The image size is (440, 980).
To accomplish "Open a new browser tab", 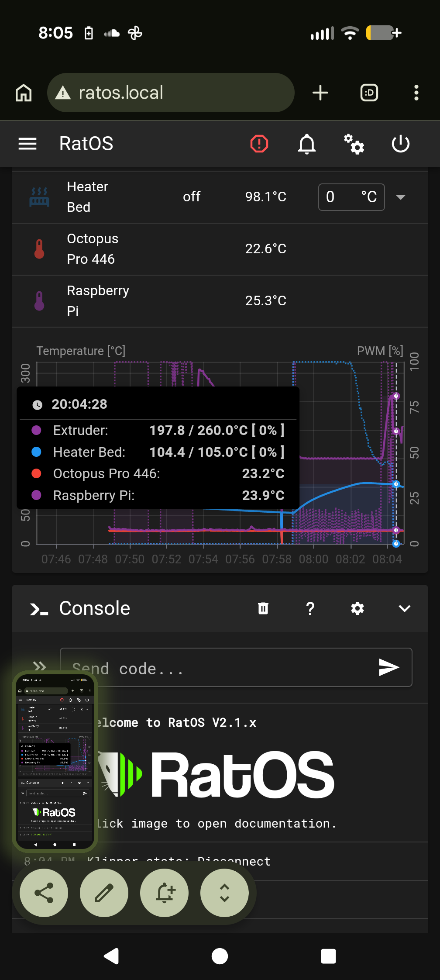I will tap(321, 92).
